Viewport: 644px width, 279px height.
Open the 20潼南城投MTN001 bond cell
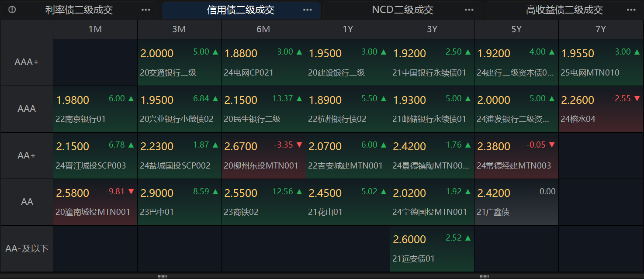click(x=95, y=202)
